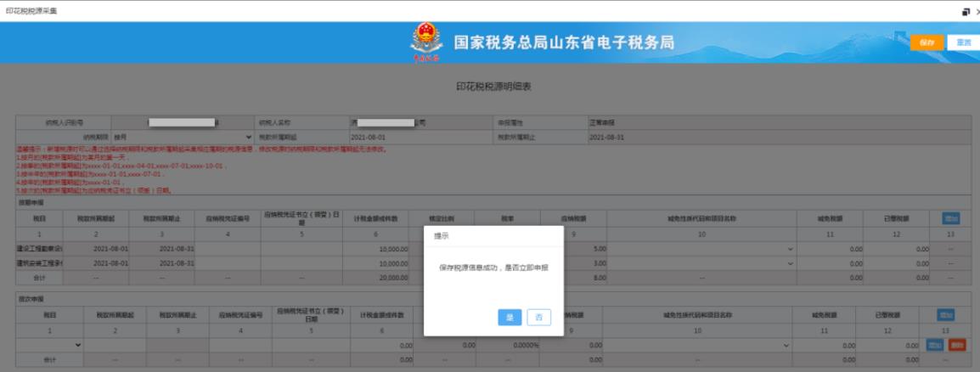Click blue 增加 beside the red 删除 button
The image size is (980, 372).
pos(934,346)
